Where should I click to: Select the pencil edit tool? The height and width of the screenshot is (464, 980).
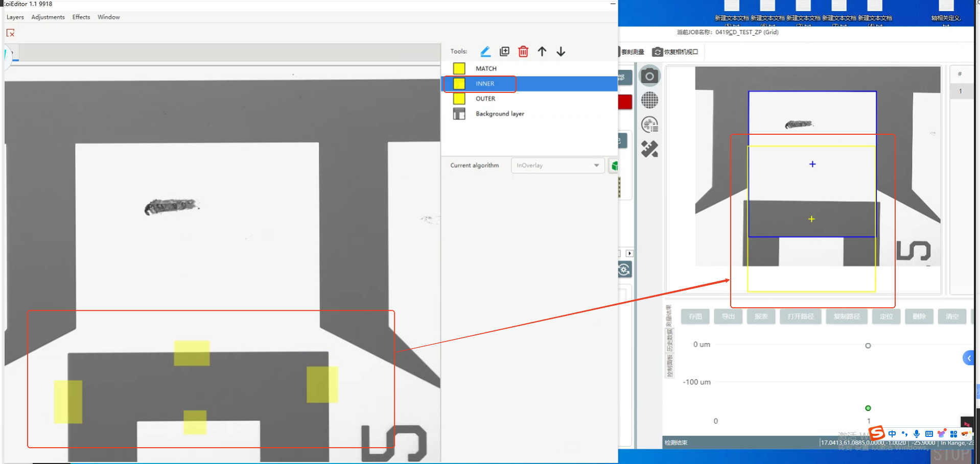click(485, 52)
